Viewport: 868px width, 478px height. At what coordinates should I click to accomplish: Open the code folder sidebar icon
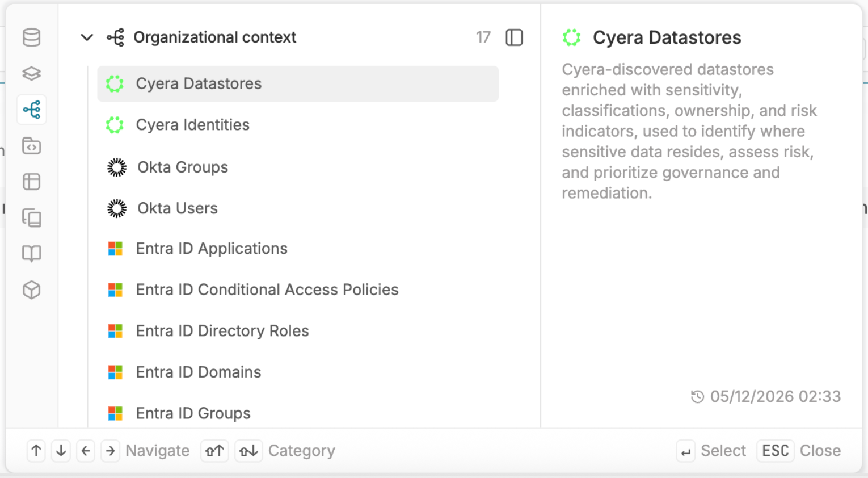(x=32, y=146)
